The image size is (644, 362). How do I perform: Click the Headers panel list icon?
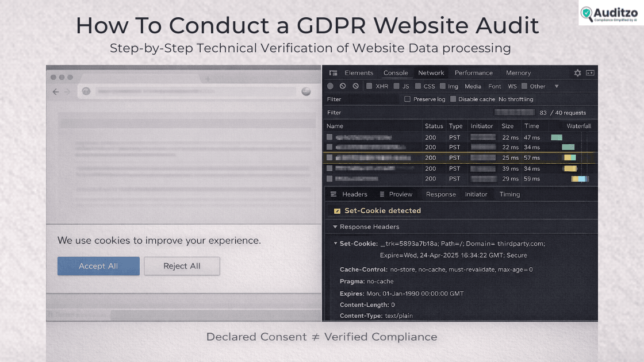334,194
